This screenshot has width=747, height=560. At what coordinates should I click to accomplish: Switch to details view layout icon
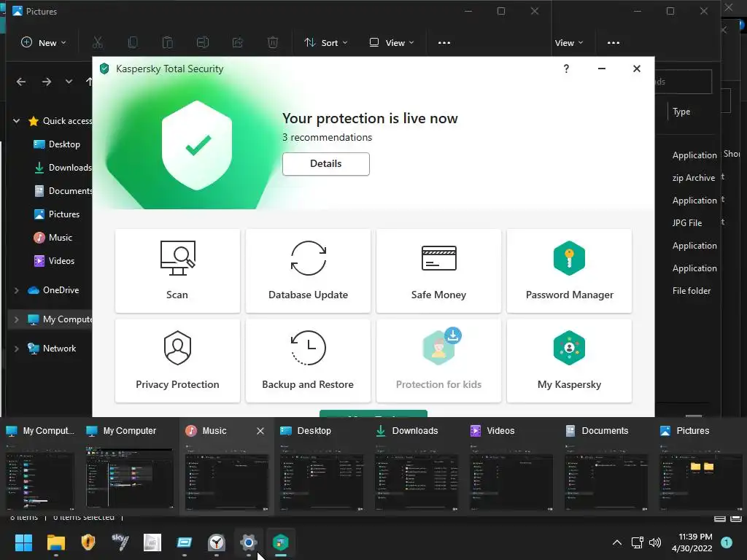(720, 518)
